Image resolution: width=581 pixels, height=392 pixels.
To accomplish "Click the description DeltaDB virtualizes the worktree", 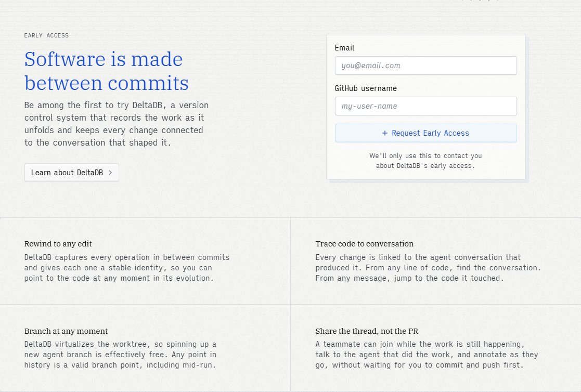I will point(120,355).
